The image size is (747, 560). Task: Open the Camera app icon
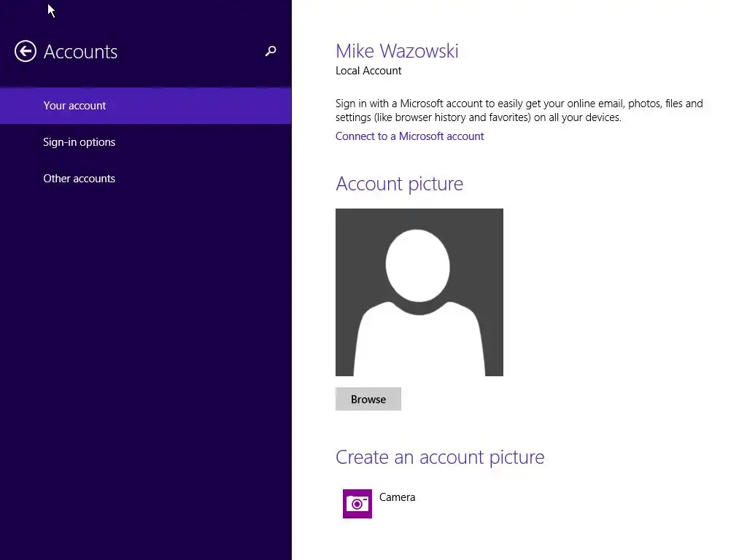click(357, 503)
